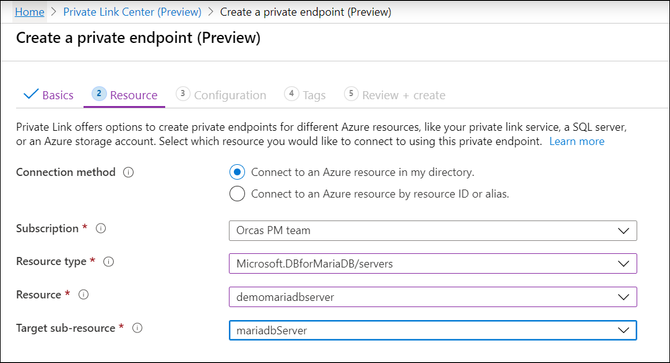Open the Resource dropdown with demomariadbserver
This screenshot has height=363, width=670.
tap(433, 297)
